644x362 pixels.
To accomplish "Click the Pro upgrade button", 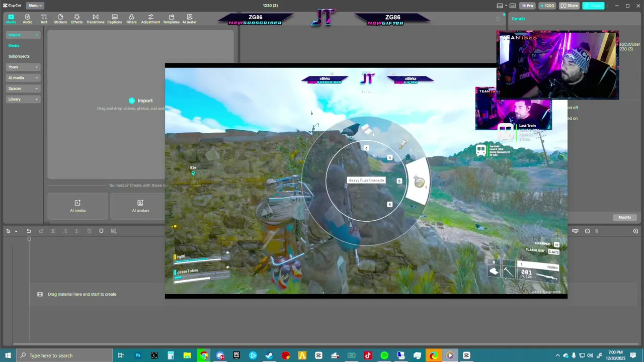I will 527,6.
